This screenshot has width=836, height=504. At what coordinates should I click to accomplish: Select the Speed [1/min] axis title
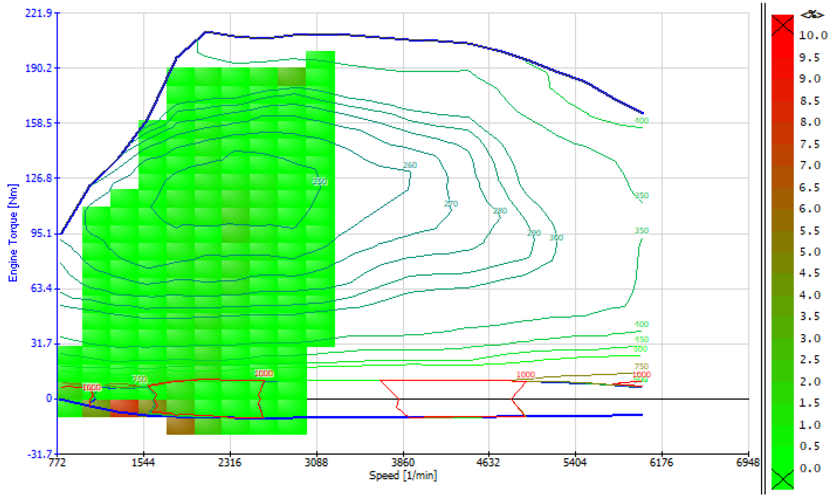(x=403, y=475)
